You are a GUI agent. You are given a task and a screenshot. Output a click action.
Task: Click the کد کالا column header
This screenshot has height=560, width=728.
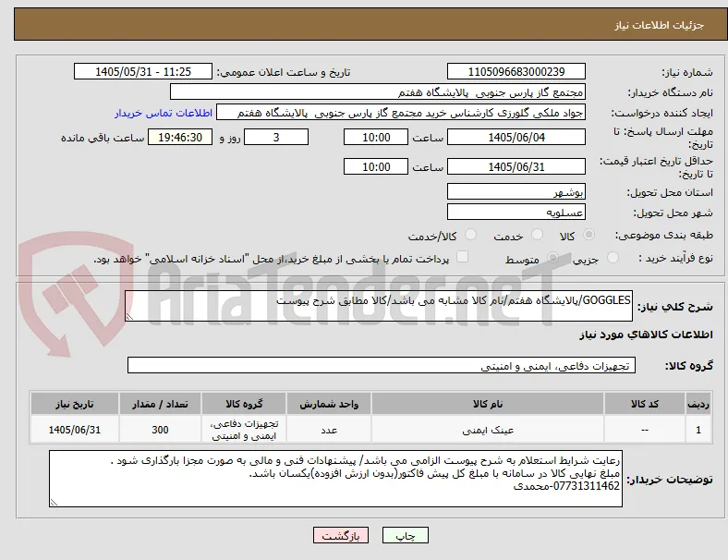point(645,404)
